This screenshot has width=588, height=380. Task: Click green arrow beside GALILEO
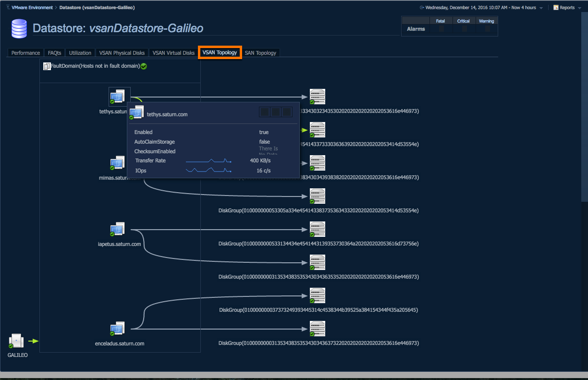click(x=33, y=341)
